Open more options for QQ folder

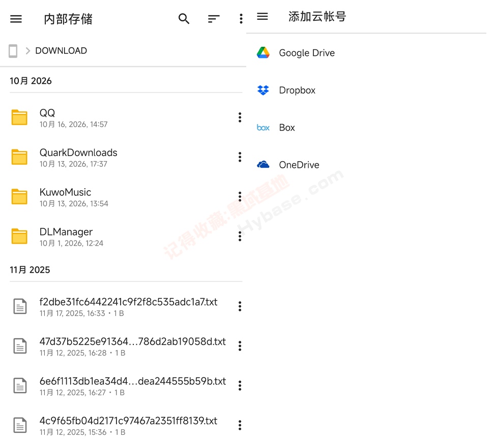(x=240, y=117)
